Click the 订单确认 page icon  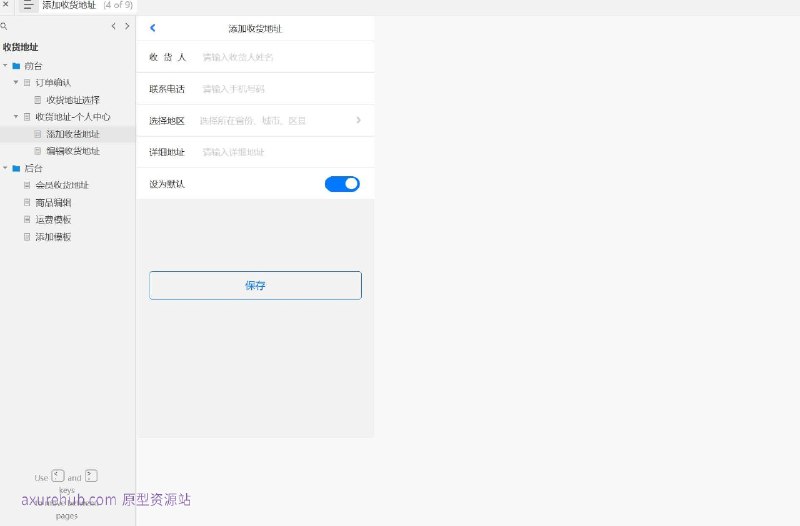tap(27, 83)
